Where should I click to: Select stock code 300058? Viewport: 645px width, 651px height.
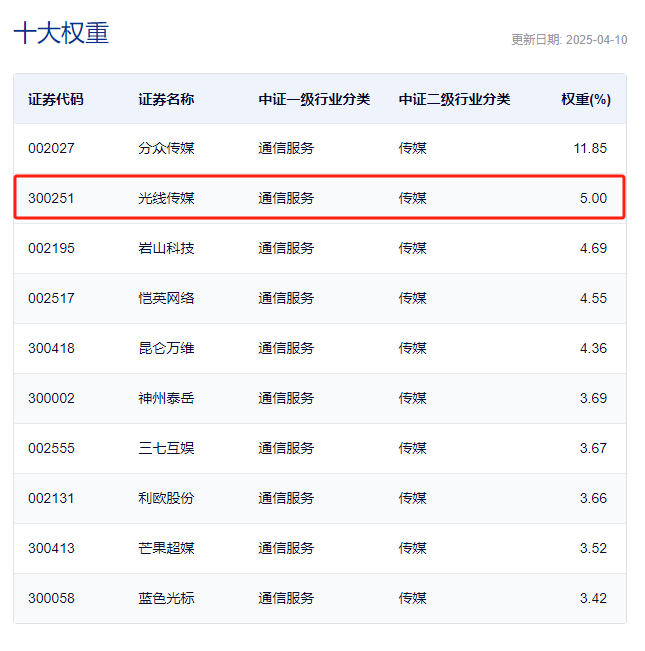tap(51, 598)
